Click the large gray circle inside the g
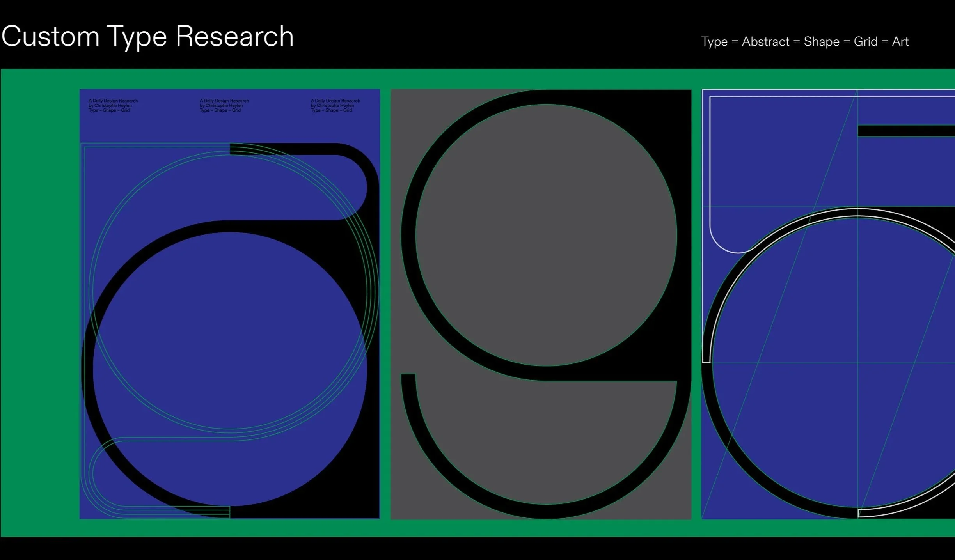This screenshot has height=560, width=955. (x=546, y=235)
